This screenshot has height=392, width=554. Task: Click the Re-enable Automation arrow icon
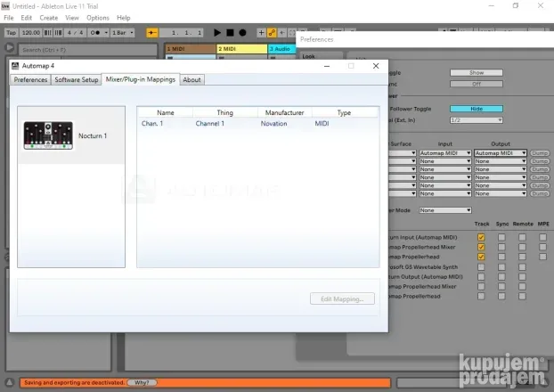click(x=282, y=33)
